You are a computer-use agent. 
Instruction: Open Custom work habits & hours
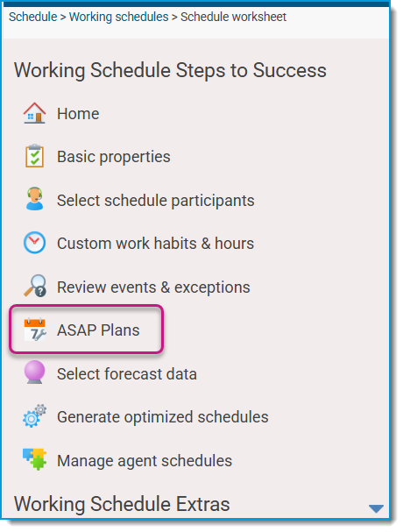coord(155,244)
